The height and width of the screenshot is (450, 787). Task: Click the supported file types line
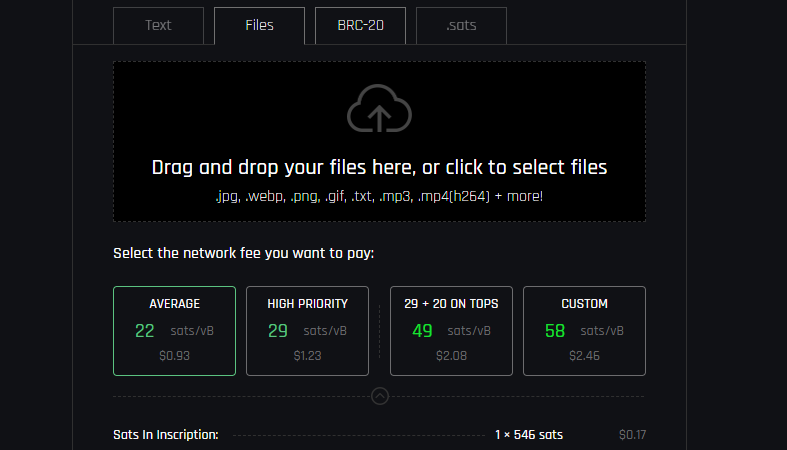(x=379, y=196)
